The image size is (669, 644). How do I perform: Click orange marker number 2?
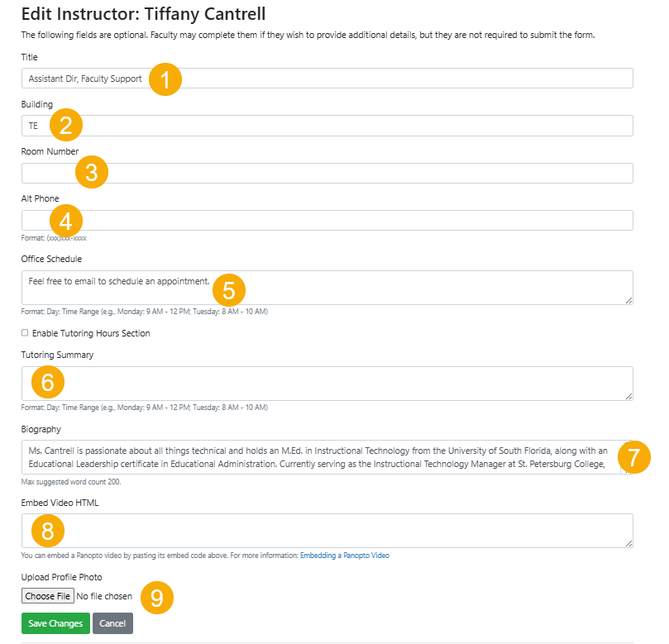point(66,126)
